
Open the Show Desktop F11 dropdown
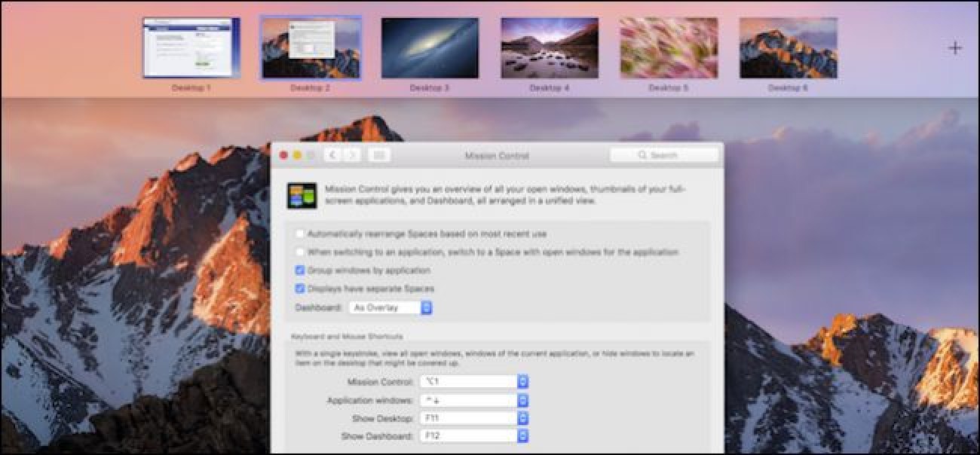tap(474, 418)
